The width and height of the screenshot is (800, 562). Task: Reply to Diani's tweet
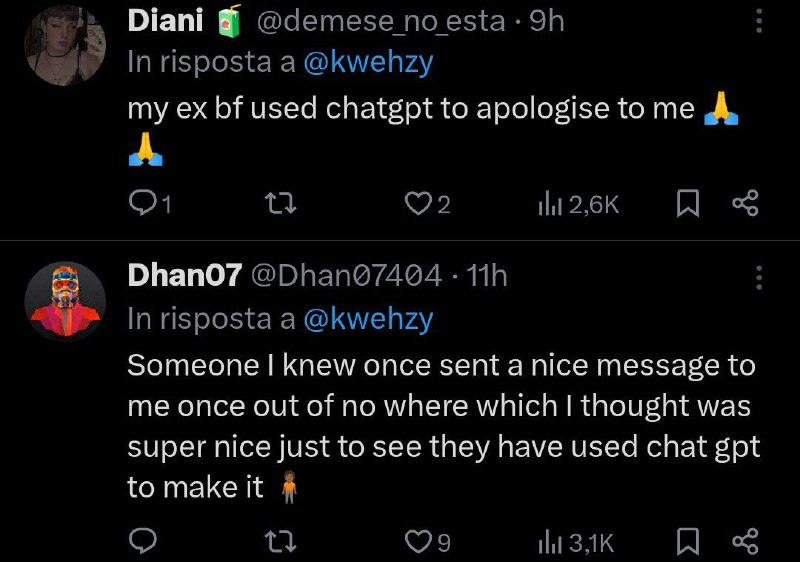[x=149, y=204]
